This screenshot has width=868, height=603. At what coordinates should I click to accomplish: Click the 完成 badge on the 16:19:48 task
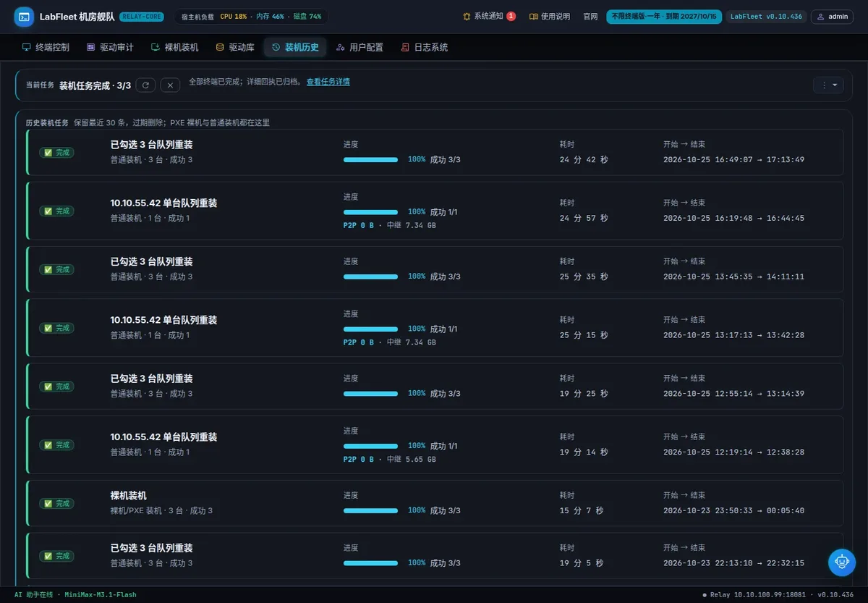(x=56, y=211)
